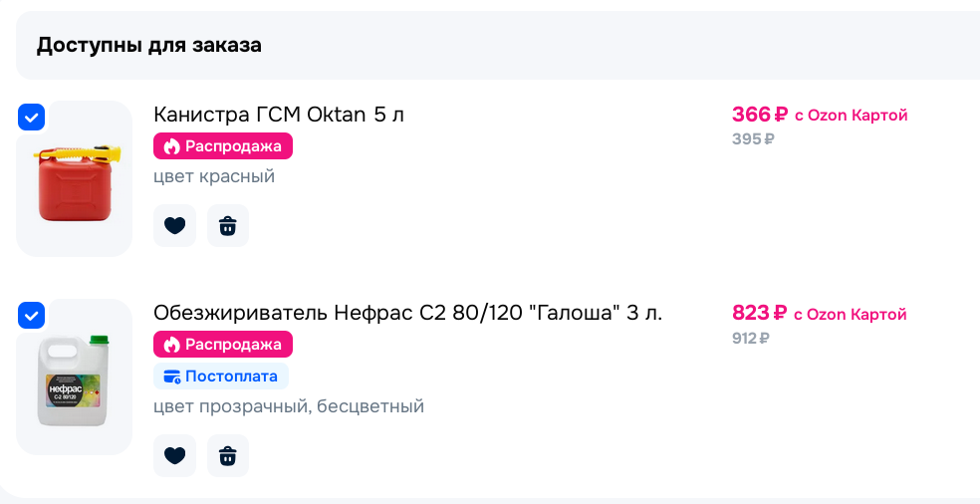Open the Нефрас bottle product image
This screenshot has height=504, width=980.
point(76,381)
